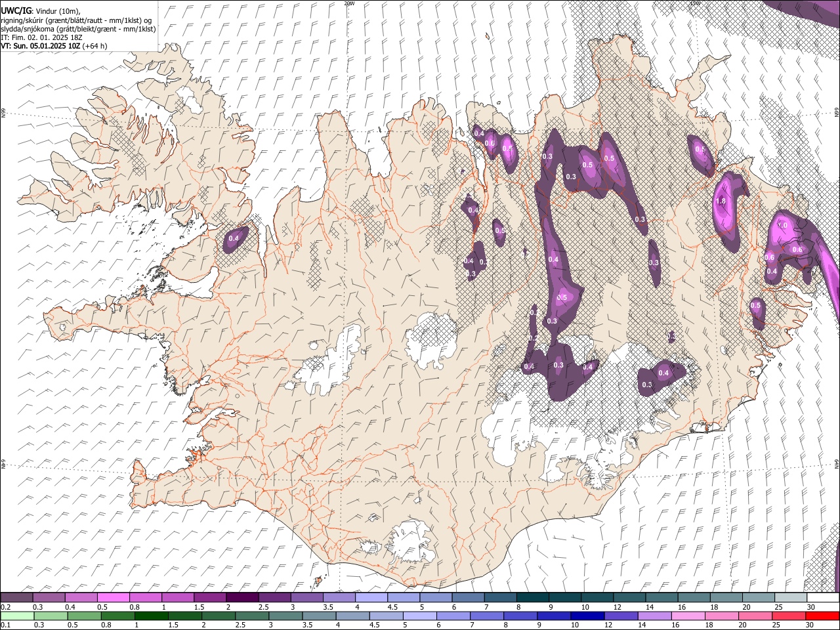Pick the lower red-pink swatch starting at 25
The height and width of the screenshot is (630, 840).
coord(789,616)
